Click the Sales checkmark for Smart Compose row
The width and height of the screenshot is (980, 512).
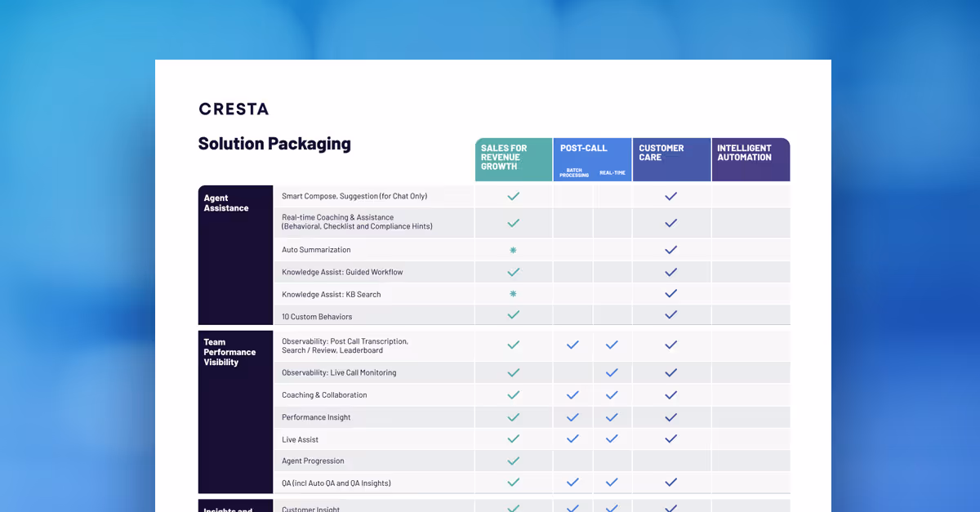click(513, 196)
